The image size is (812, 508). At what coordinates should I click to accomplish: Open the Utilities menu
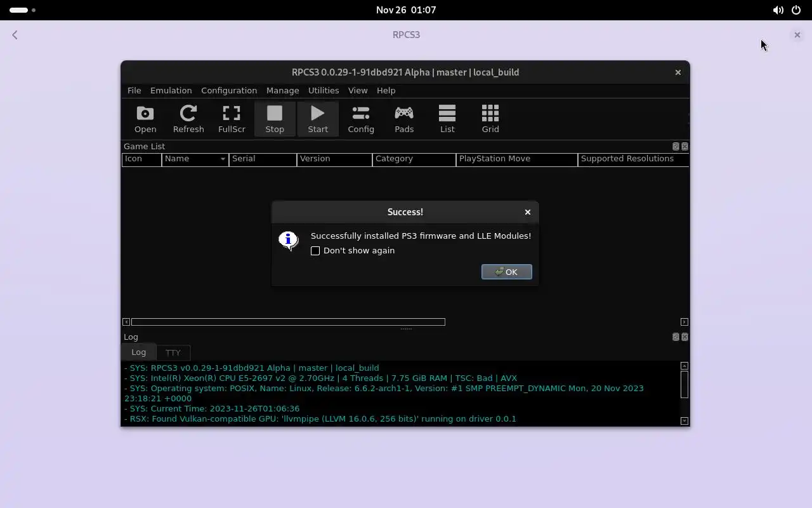(x=324, y=91)
